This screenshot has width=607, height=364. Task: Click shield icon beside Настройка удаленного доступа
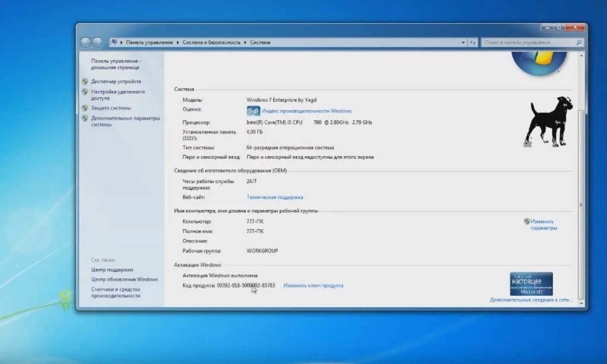click(85, 92)
